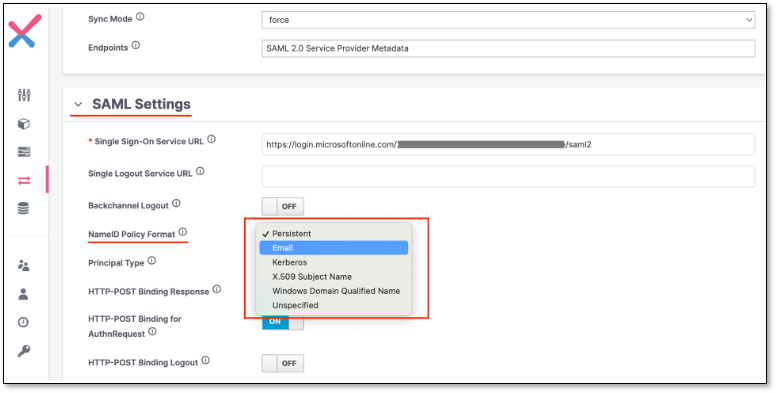
Task: Toggle HTTP-POST Binding for AuthnRequest switch
Action: coord(283,322)
